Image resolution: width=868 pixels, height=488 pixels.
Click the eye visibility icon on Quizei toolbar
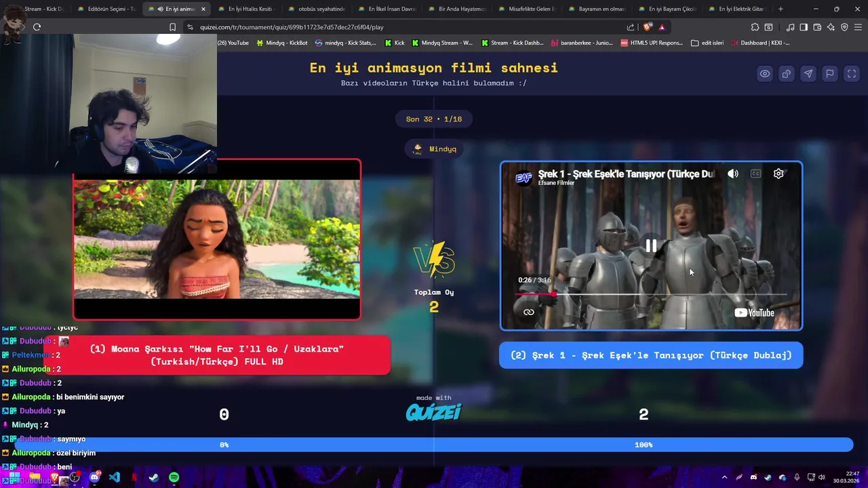(x=764, y=74)
